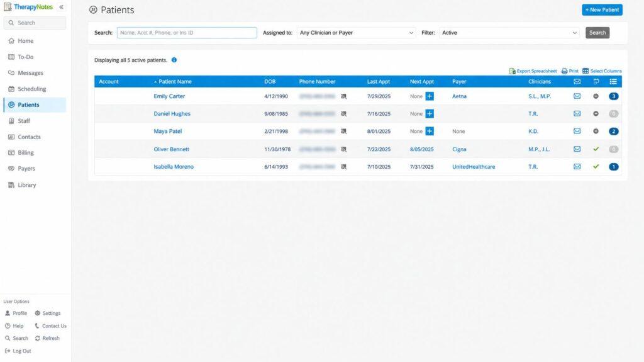This screenshot has height=362, width=644.
Task: Open the info icon beside active patients count
Action: tap(174, 60)
